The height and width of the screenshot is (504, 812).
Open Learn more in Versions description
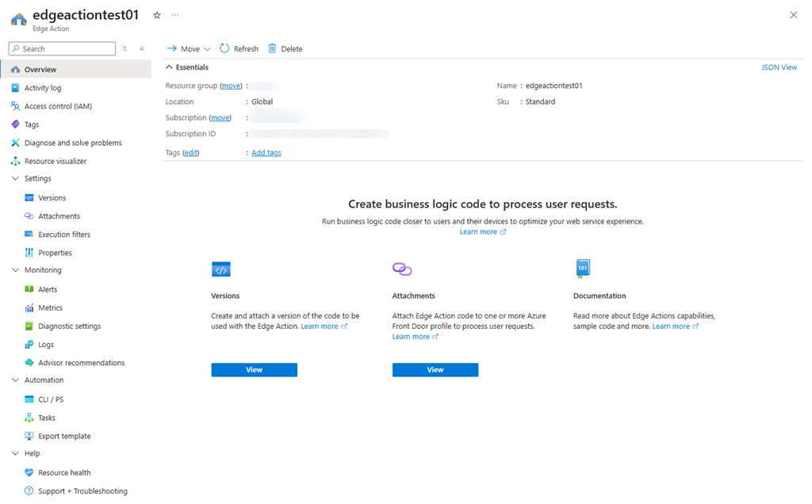pos(324,326)
